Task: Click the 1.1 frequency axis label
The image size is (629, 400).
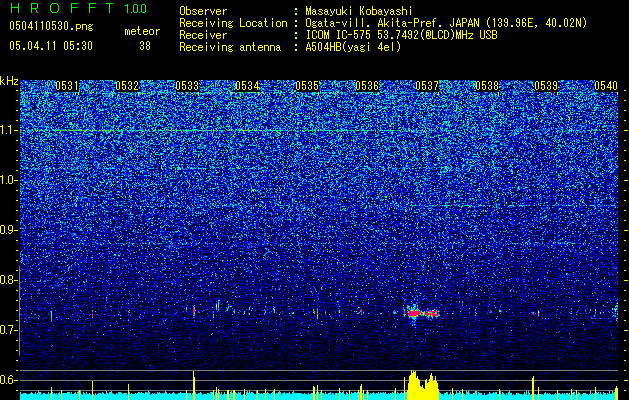Action: pyautogui.click(x=9, y=130)
